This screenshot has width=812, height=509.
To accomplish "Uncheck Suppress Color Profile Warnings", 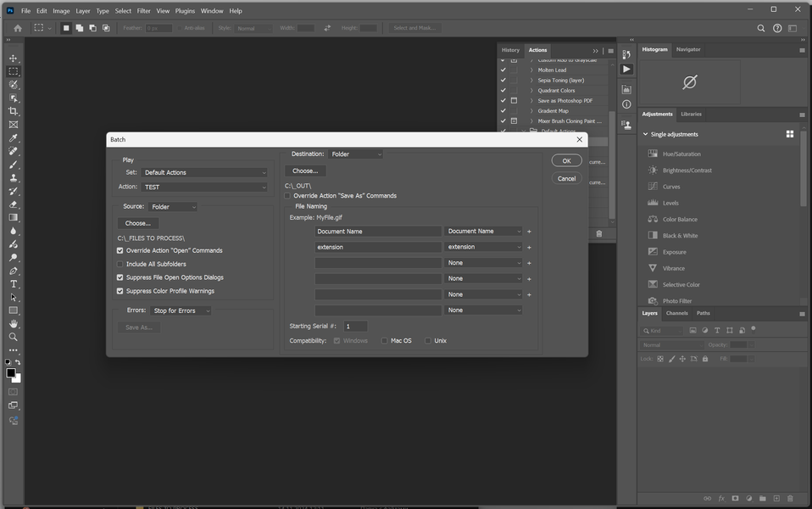I will 120,291.
